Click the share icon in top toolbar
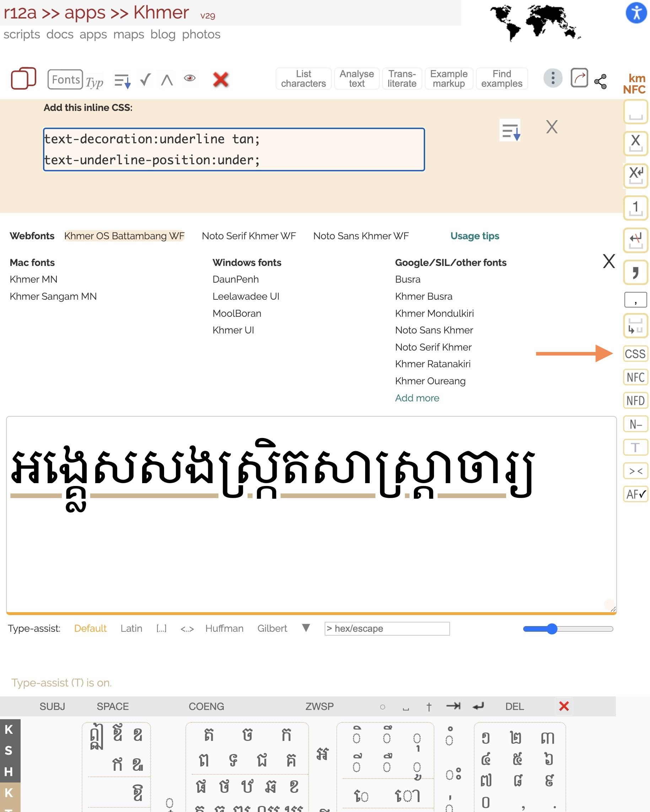Screen dimensions: 650x812 tap(600, 81)
